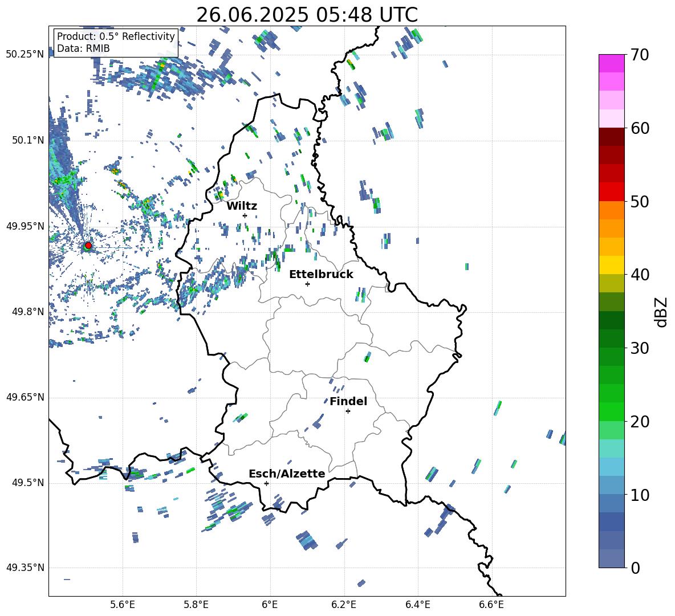This screenshot has width=675, height=616.
Task: Click the 10 tick label on colorbar
Action: pyautogui.click(x=639, y=495)
